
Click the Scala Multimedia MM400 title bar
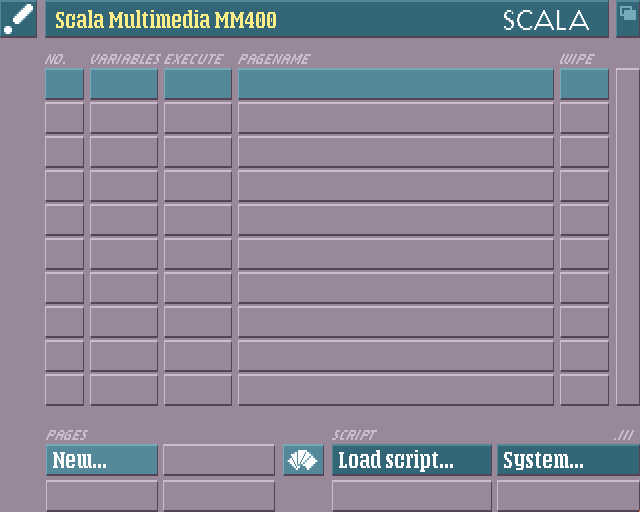coord(327,19)
